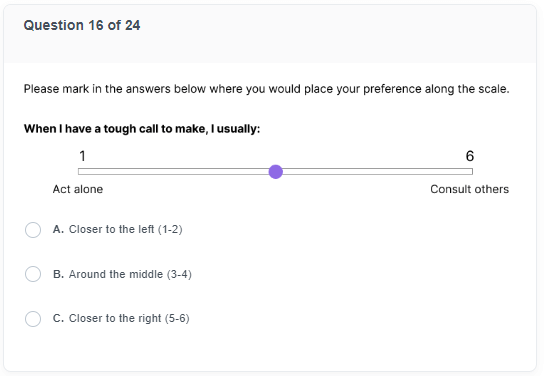Click the purple slider handle
Screen dimensions: 544x376
coord(276,172)
